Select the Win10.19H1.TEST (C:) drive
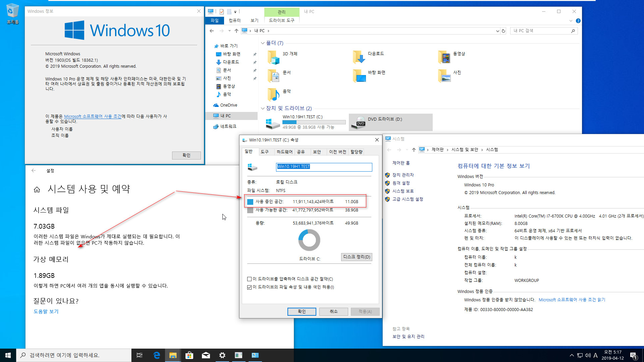 click(305, 122)
